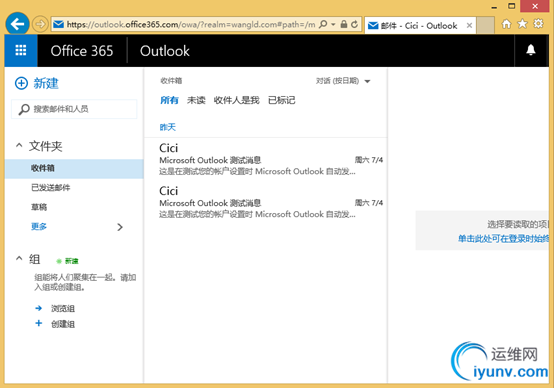Click the plus icon for 创建组
The width and height of the screenshot is (554, 388).
pos(39,323)
